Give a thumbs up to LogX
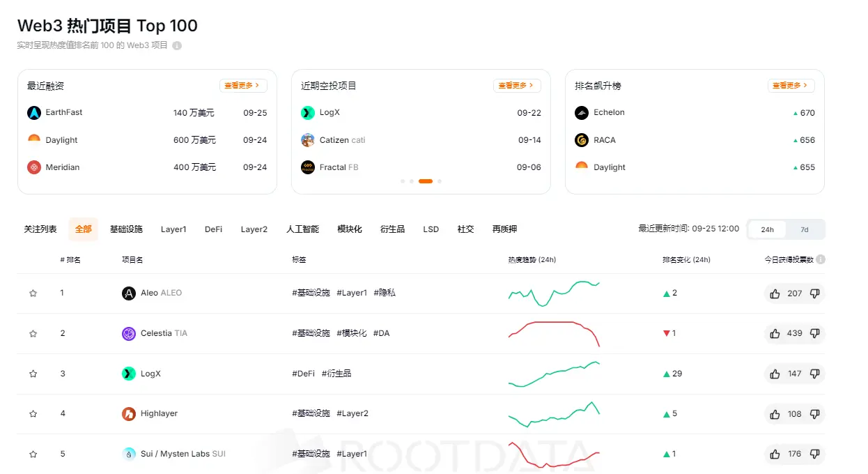The width and height of the screenshot is (868, 474). pos(775,374)
